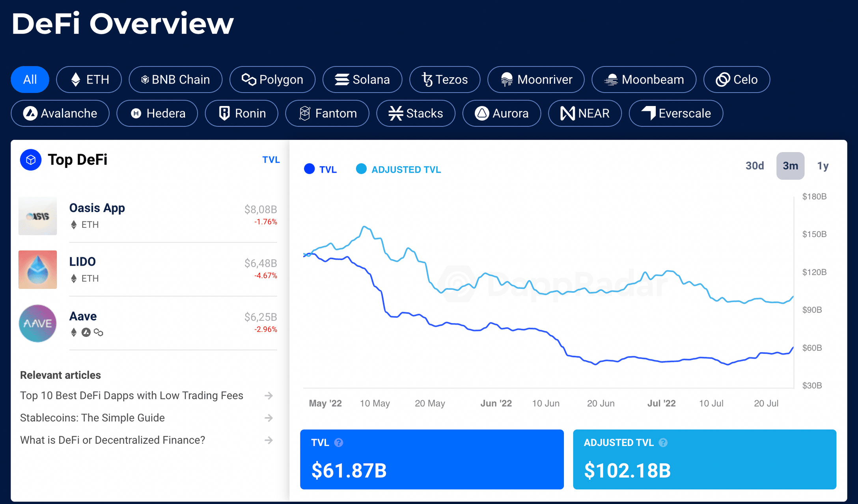Open Aave logo thumbnail
The image size is (858, 504).
point(38,324)
